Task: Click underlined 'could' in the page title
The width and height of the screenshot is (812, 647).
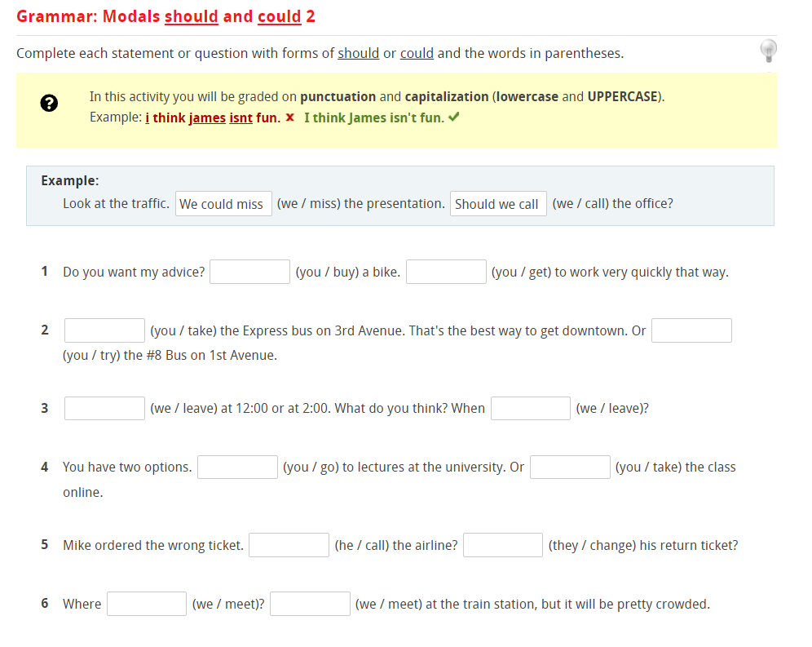Action: 279,16
